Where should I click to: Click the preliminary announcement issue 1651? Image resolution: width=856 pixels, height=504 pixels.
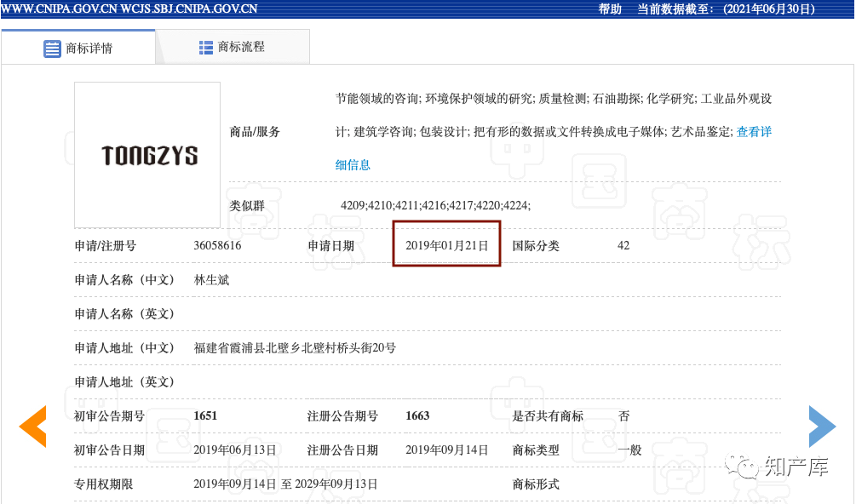pos(205,416)
